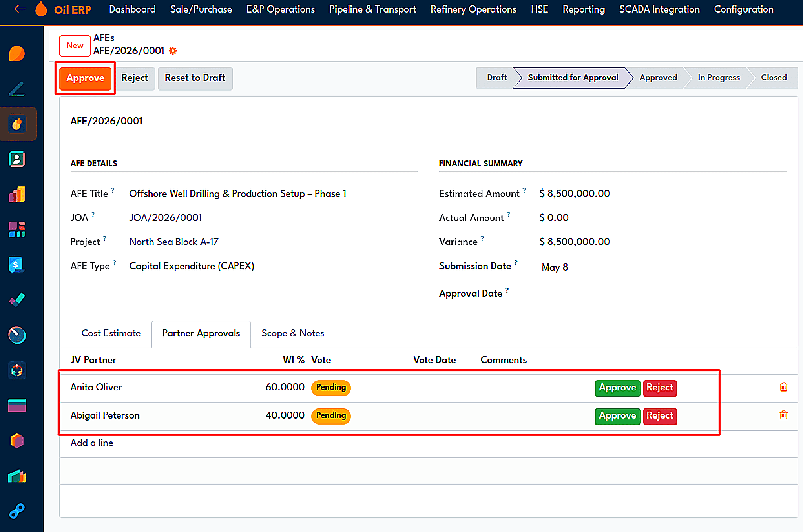Image resolution: width=803 pixels, height=532 pixels.
Task: Open the bar chart sidebar app
Action: [x=17, y=195]
